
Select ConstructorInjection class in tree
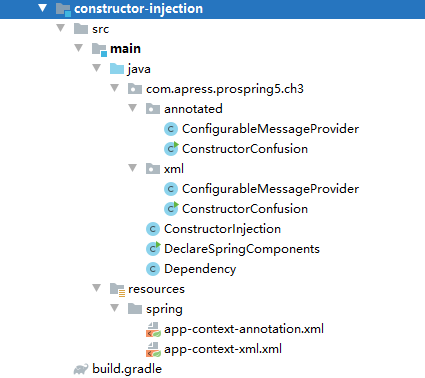click(x=222, y=229)
